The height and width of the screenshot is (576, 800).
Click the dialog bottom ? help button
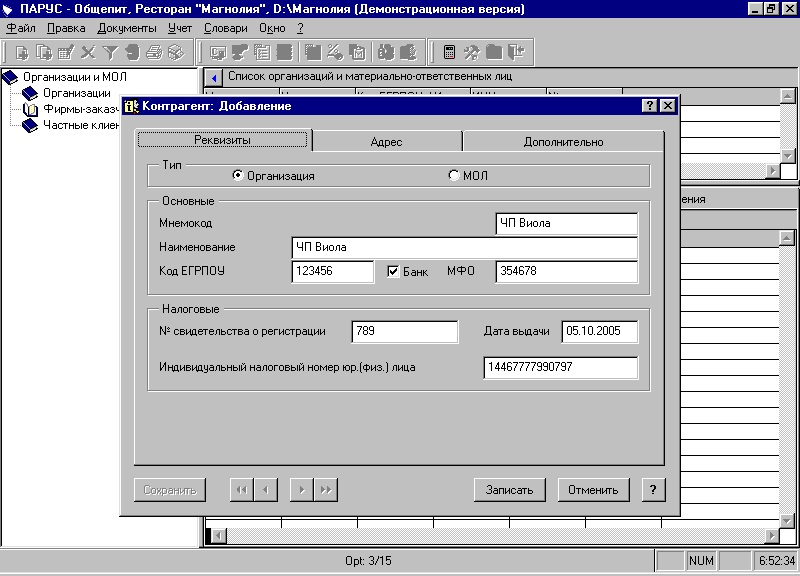tap(653, 490)
